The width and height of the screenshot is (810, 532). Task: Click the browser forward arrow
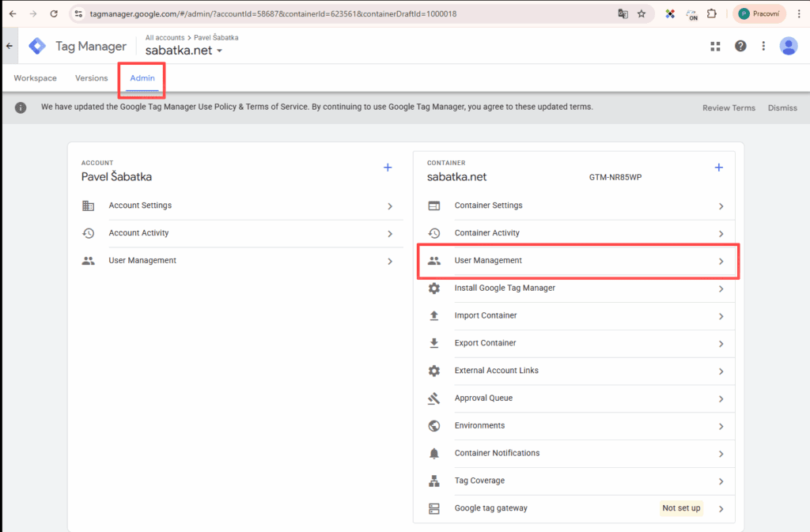[x=33, y=14]
